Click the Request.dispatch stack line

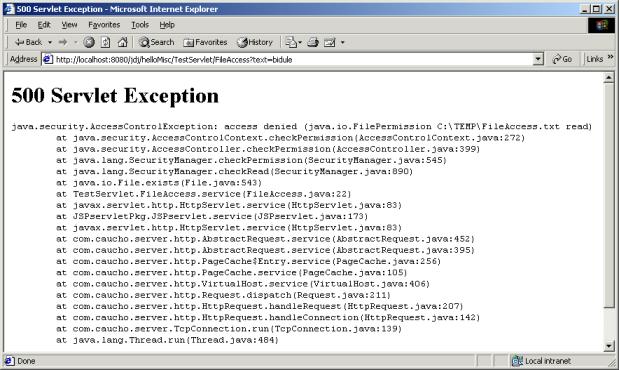223,295
